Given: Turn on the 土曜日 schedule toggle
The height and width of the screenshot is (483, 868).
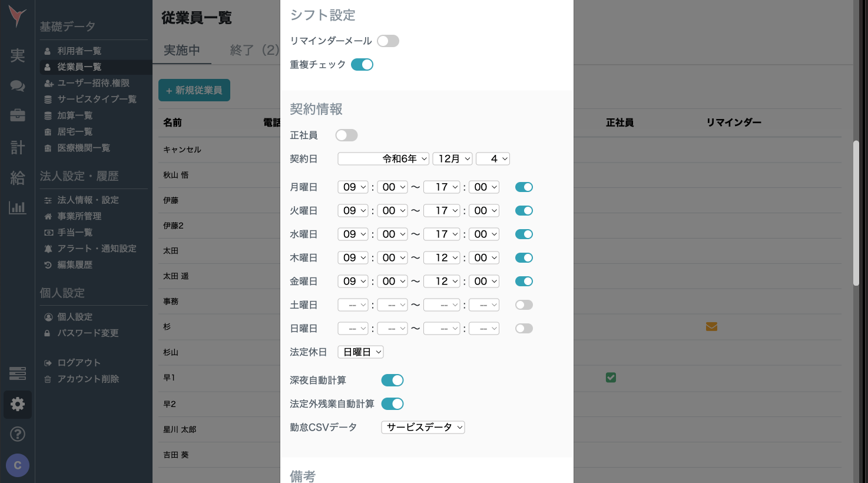Looking at the screenshot, I should tap(524, 305).
